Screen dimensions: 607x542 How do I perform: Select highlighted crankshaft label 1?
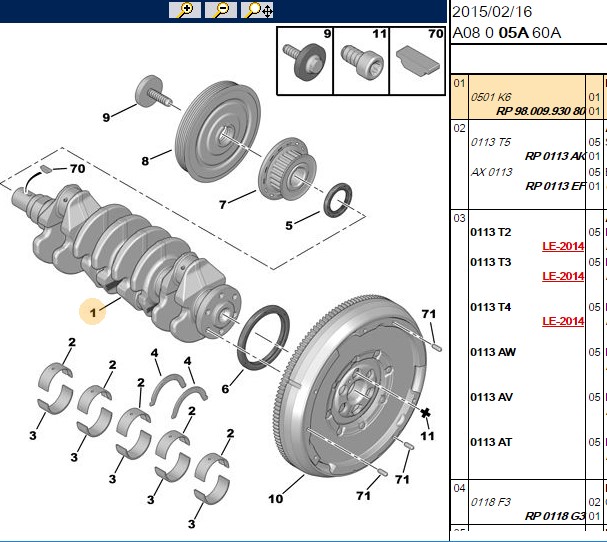(x=93, y=312)
